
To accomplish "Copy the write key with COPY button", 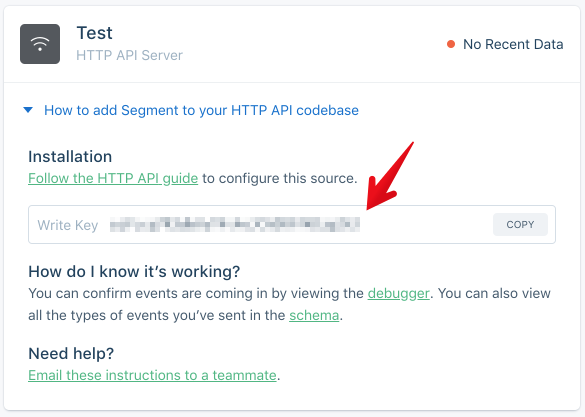I will (x=520, y=225).
